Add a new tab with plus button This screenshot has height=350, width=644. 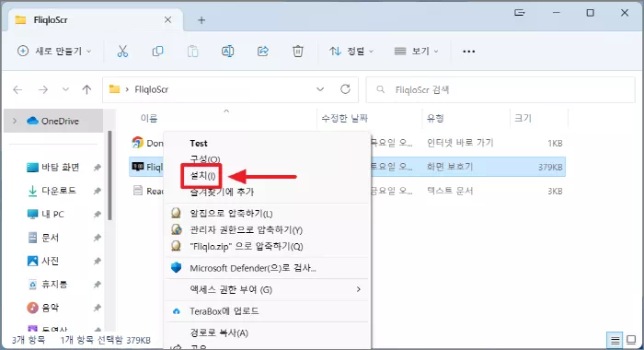coord(201,20)
